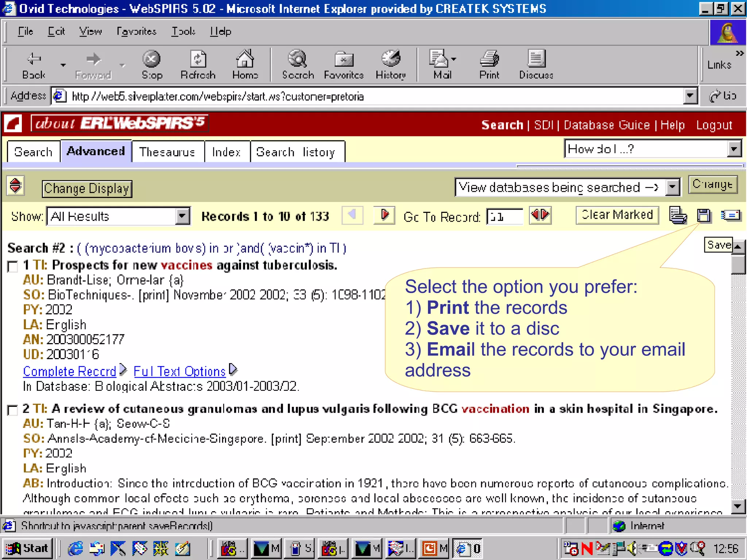Screen dimensions: 747x560
Task: Click the Database Guide link
Action: click(607, 125)
